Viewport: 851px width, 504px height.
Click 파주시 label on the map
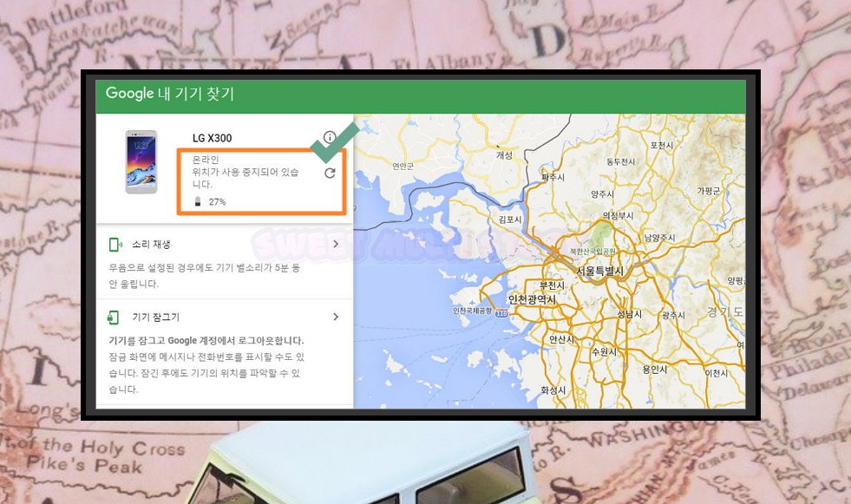[553, 178]
